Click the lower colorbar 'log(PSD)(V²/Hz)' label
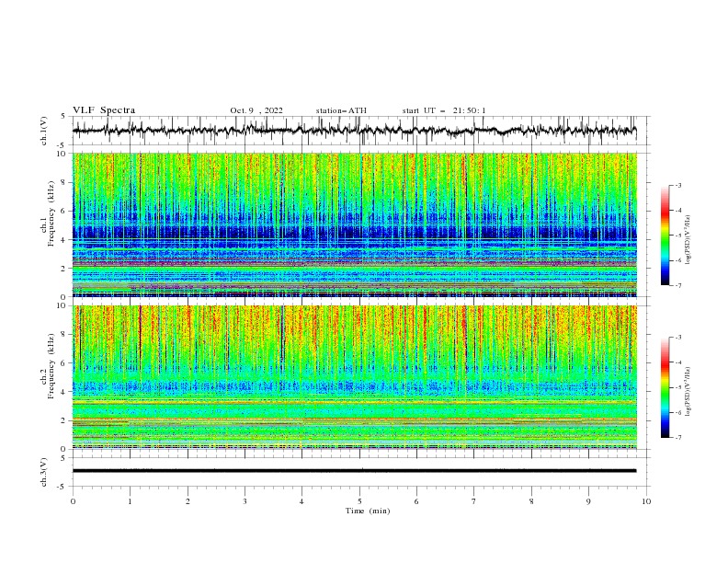728x563 pixels. pos(688,392)
